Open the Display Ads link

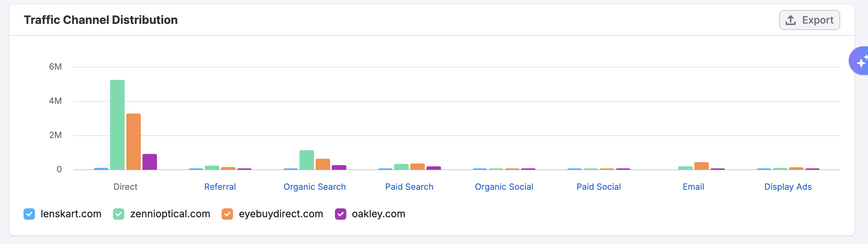pos(788,187)
